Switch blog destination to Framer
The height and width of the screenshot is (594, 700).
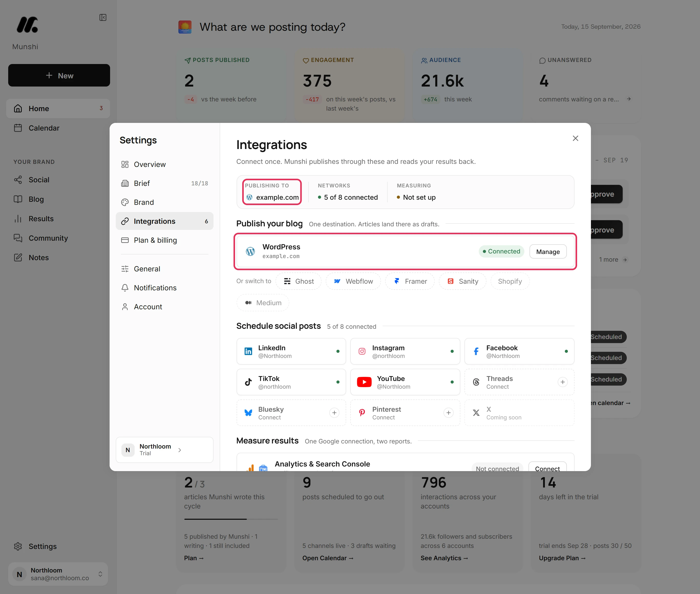tap(410, 281)
